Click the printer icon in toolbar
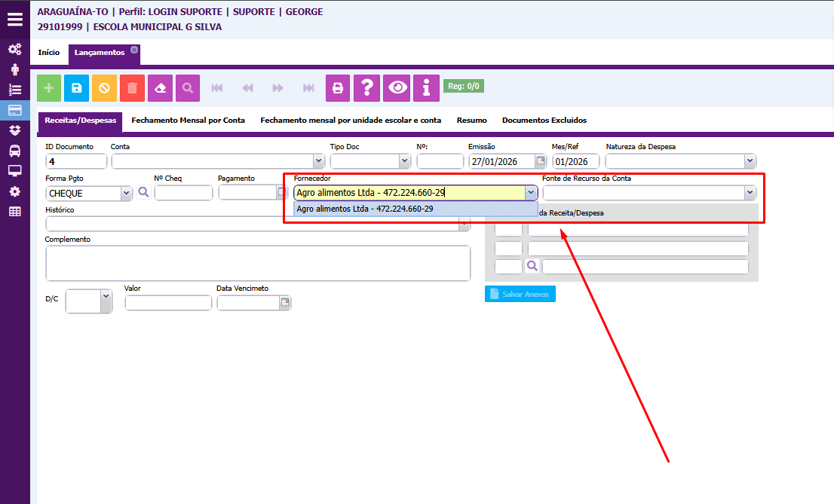Image resolution: width=834 pixels, height=504 pixels. 338,88
